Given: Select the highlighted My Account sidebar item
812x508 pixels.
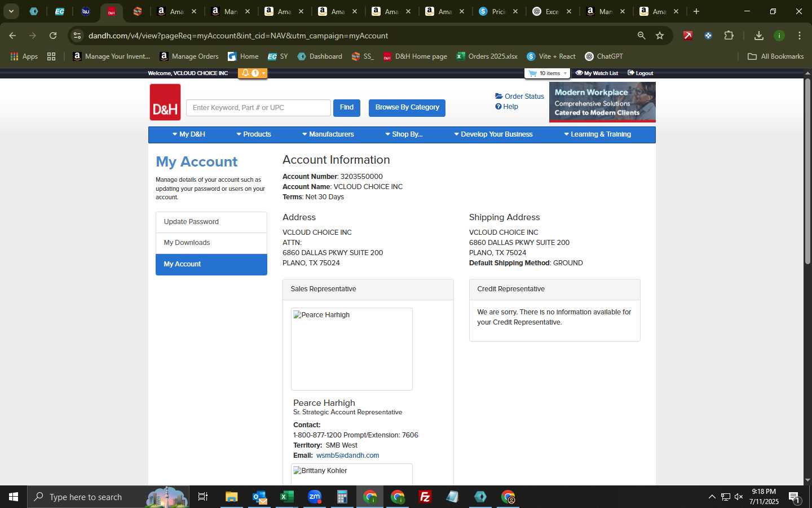Looking at the screenshot, I should [x=211, y=264].
